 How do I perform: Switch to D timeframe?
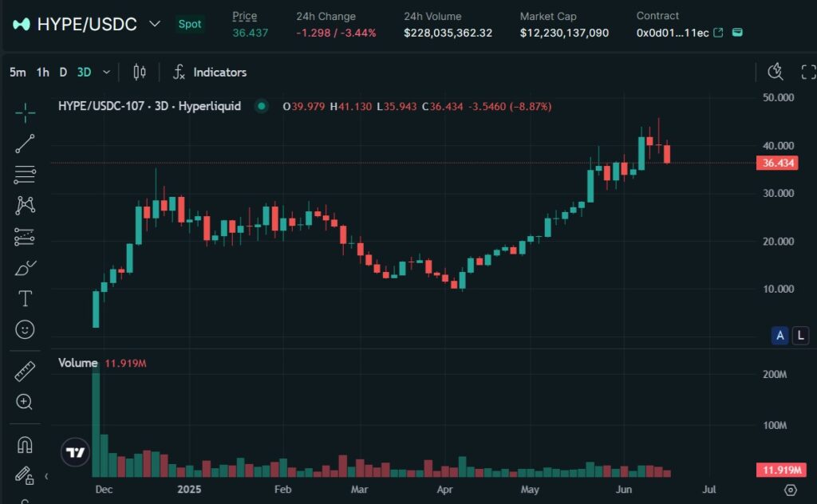[63, 73]
